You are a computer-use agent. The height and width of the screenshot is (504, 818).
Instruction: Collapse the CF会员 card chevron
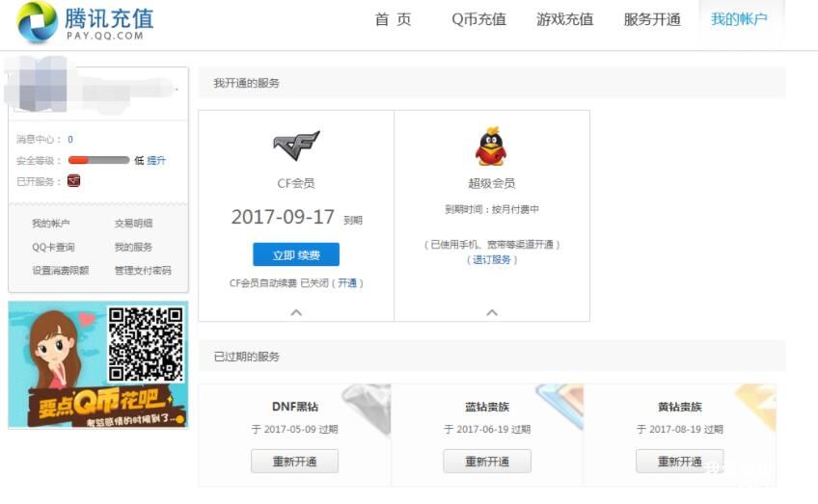296,313
